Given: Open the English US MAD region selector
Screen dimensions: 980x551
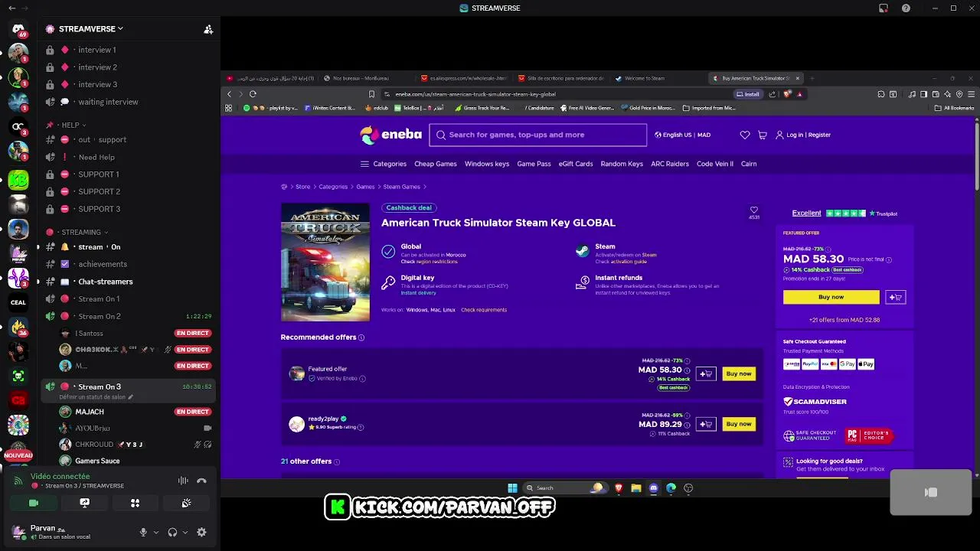Looking at the screenshot, I should click(682, 135).
